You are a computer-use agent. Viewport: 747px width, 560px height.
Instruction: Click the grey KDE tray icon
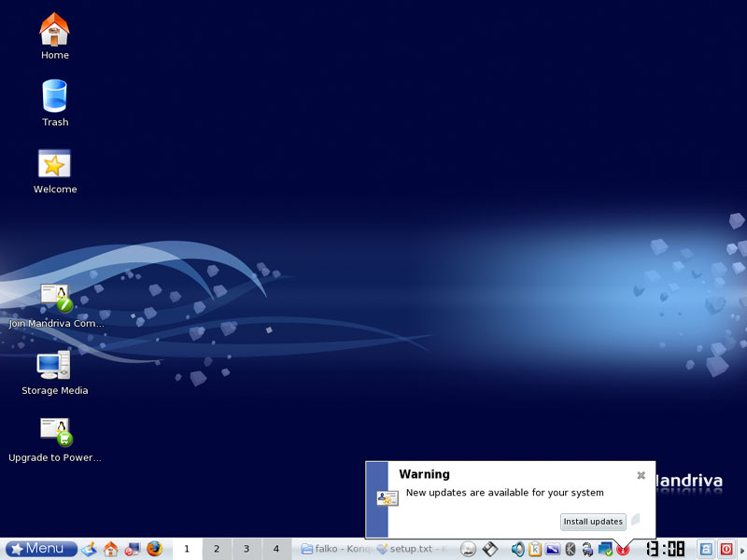click(571, 549)
